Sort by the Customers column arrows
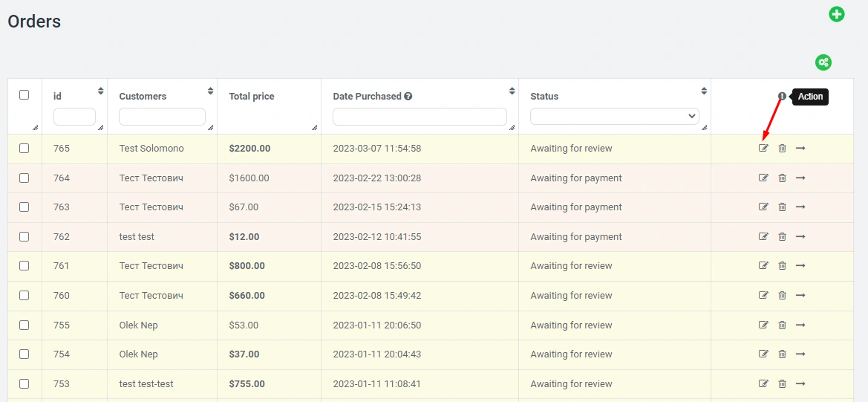This screenshot has width=868, height=402. point(211,91)
